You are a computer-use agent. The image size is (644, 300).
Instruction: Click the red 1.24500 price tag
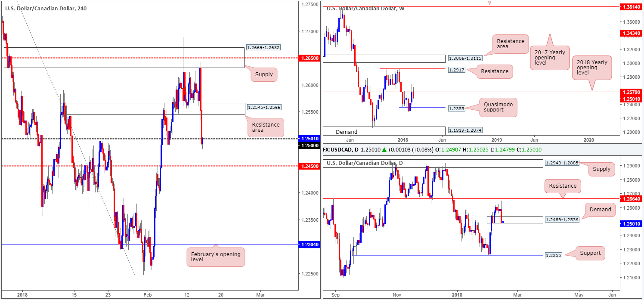(x=310, y=166)
